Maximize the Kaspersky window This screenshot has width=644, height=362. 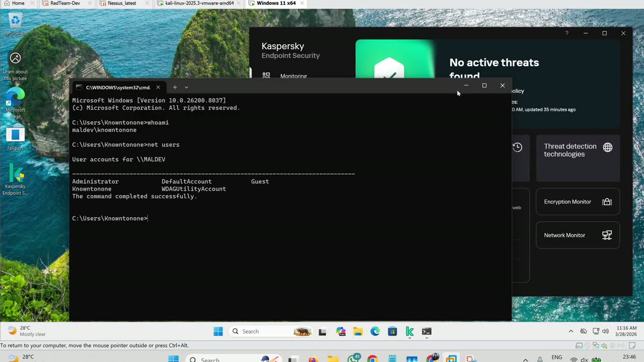coord(604,33)
